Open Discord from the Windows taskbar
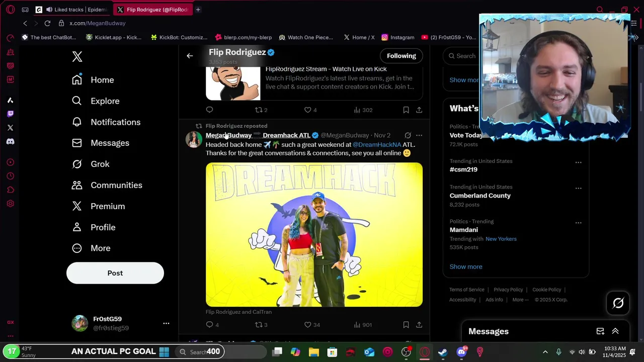The image size is (644, 362). tap(461, 352)
